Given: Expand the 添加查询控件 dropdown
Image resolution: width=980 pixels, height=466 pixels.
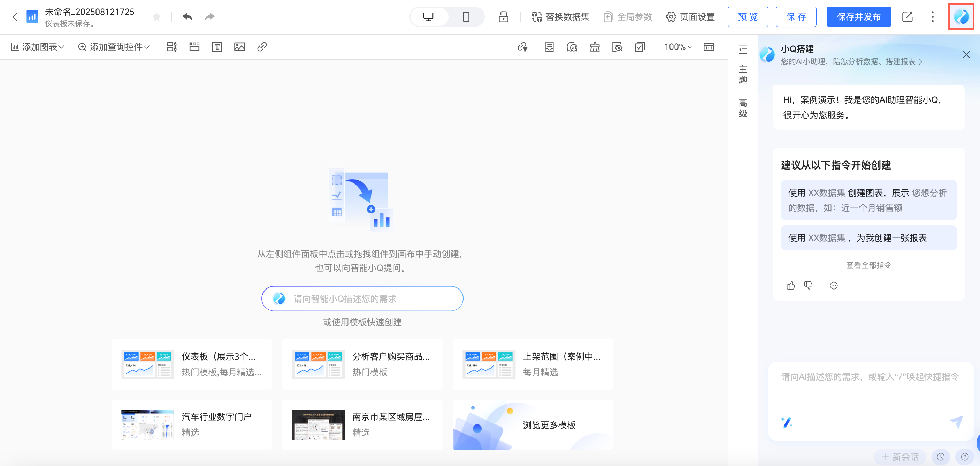Looking at the screenshot, I should tap(114, 47).
